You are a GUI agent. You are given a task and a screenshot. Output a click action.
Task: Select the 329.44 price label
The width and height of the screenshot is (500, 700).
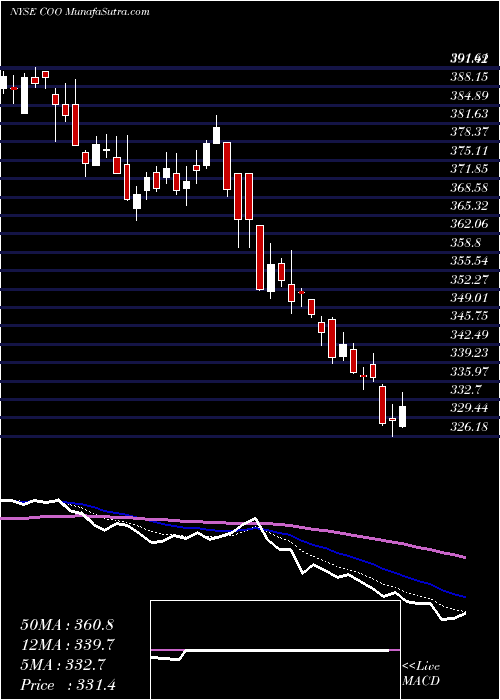click(469, 408)
